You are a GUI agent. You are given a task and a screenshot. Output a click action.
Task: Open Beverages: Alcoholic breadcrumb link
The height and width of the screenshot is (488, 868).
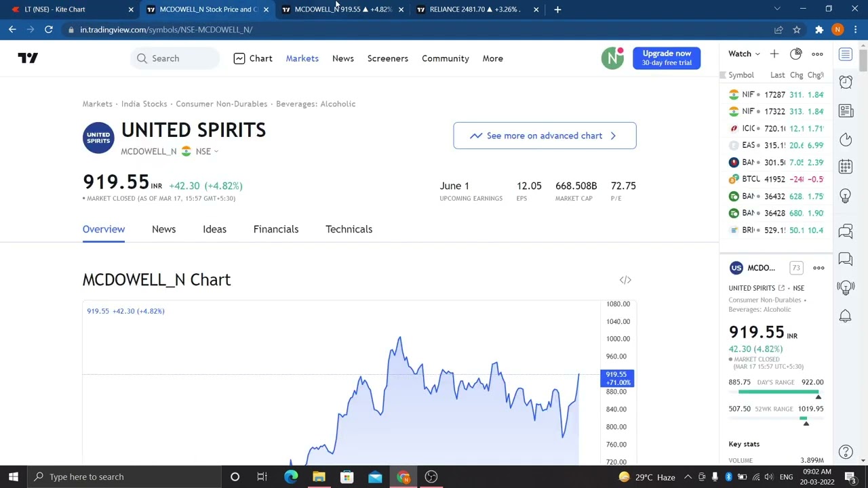315,104
